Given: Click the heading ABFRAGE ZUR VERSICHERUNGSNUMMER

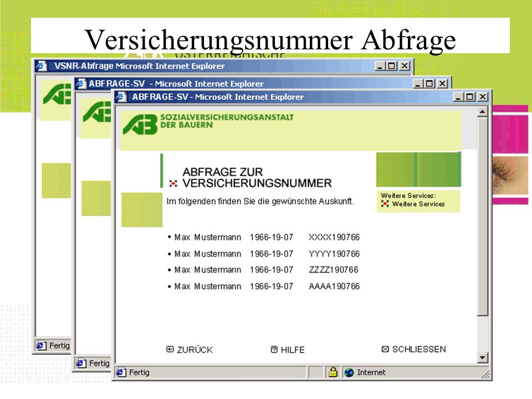Looking at the screenshot, I should pyautogui.click(x=257, y=177).
